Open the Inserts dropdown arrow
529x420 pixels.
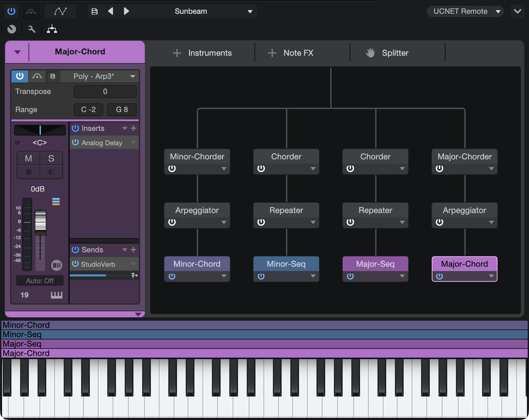(x=125, y=128)
